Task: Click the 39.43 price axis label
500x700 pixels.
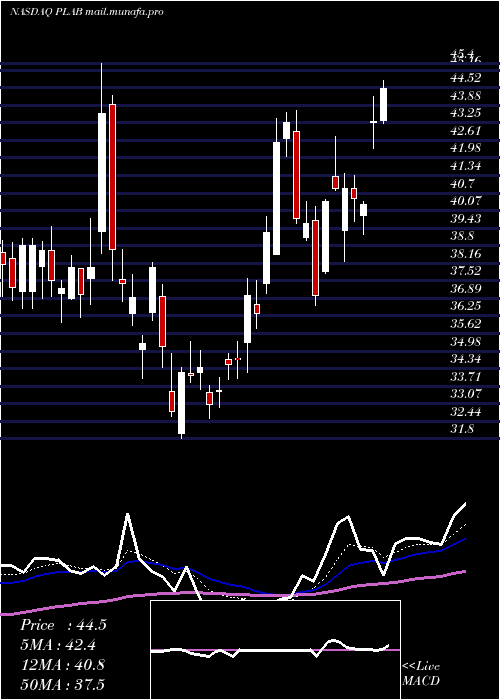Action: coord(466,219)
